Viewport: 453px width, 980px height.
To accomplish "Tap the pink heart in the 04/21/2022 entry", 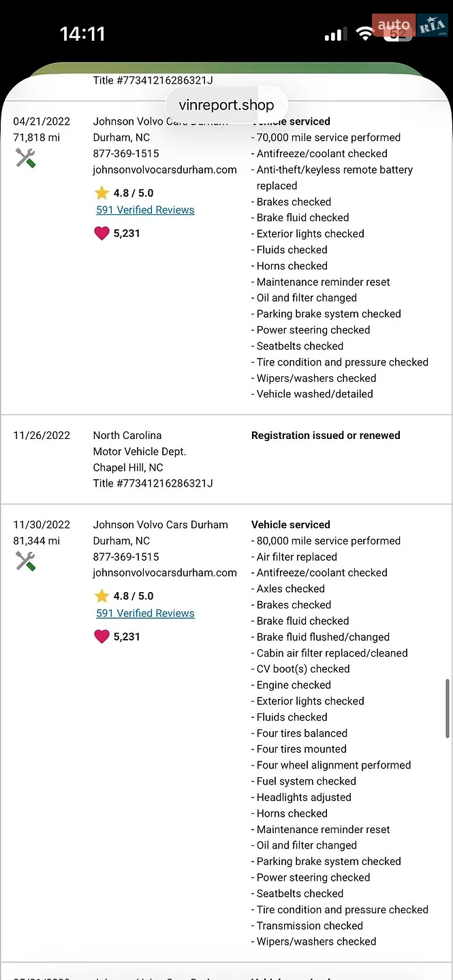I will [101, 233].
